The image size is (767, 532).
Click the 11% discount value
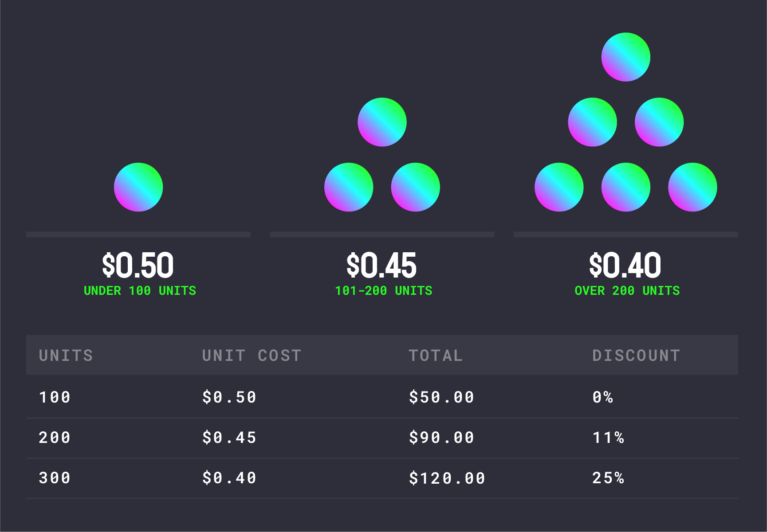coord(608,438)
